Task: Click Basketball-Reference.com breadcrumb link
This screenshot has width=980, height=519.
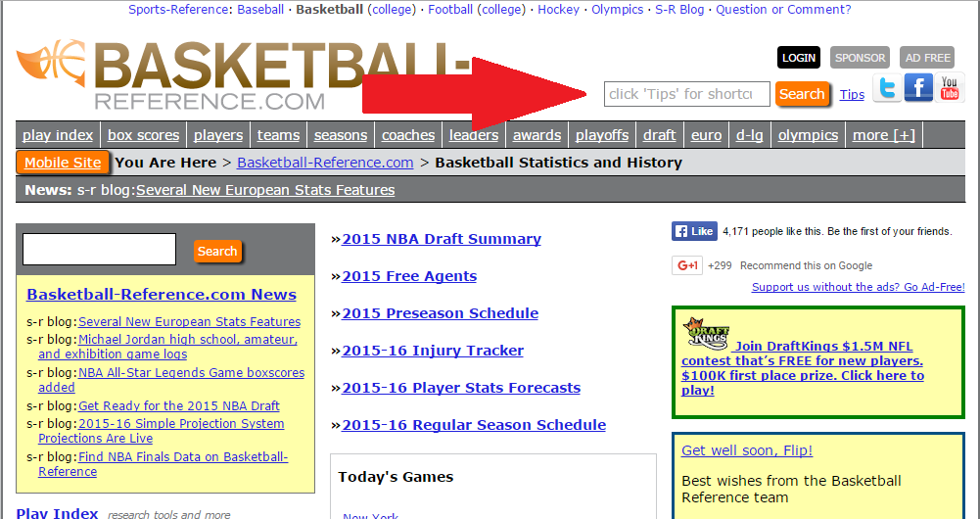Action: (x=325, y=163)
